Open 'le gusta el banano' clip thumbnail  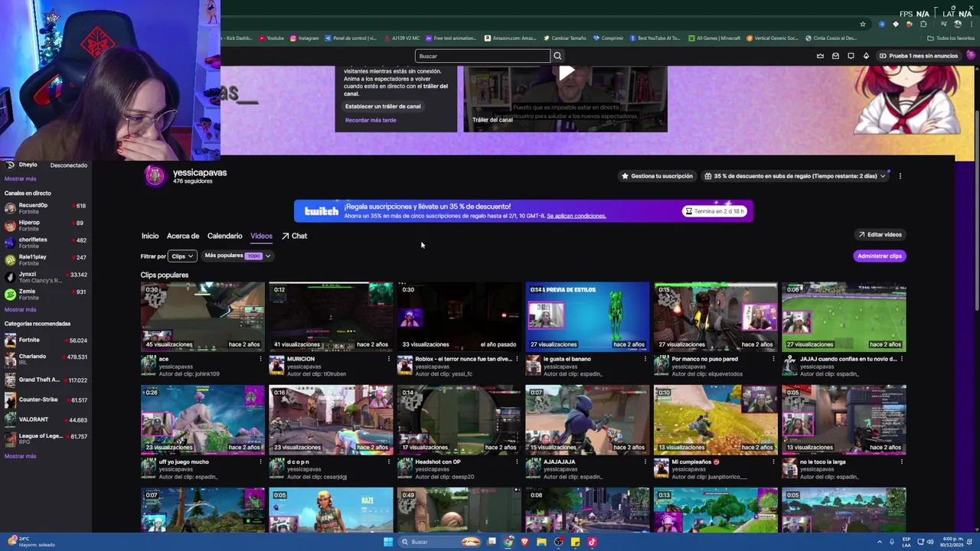587,317
